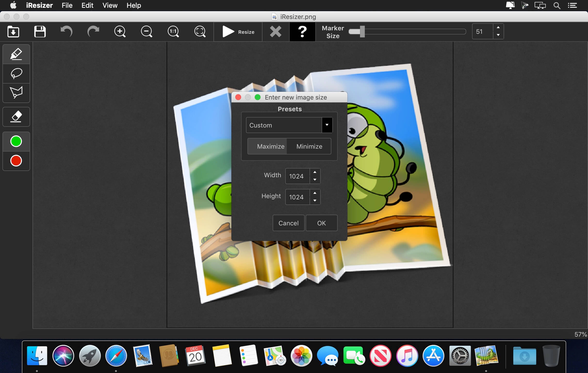Image resolution: width=588 pixels, height=373 pixels.
Task: Increase Height with up arrow
Action: 315,193
